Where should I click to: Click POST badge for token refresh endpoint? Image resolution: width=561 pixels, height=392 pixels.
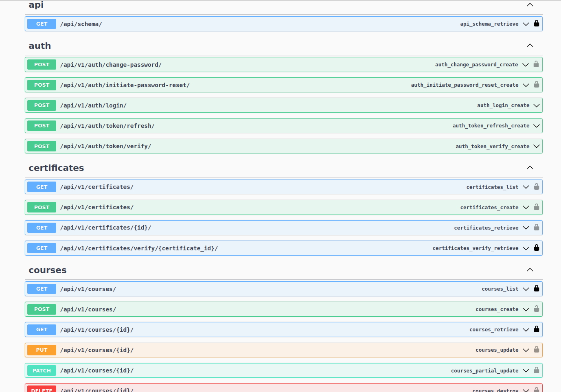pos(42,125)
